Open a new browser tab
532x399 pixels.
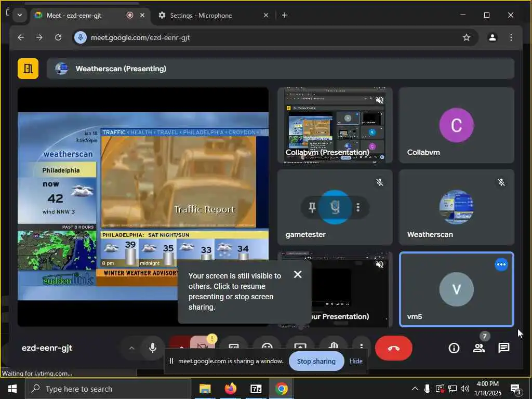(x=285, y=15)
